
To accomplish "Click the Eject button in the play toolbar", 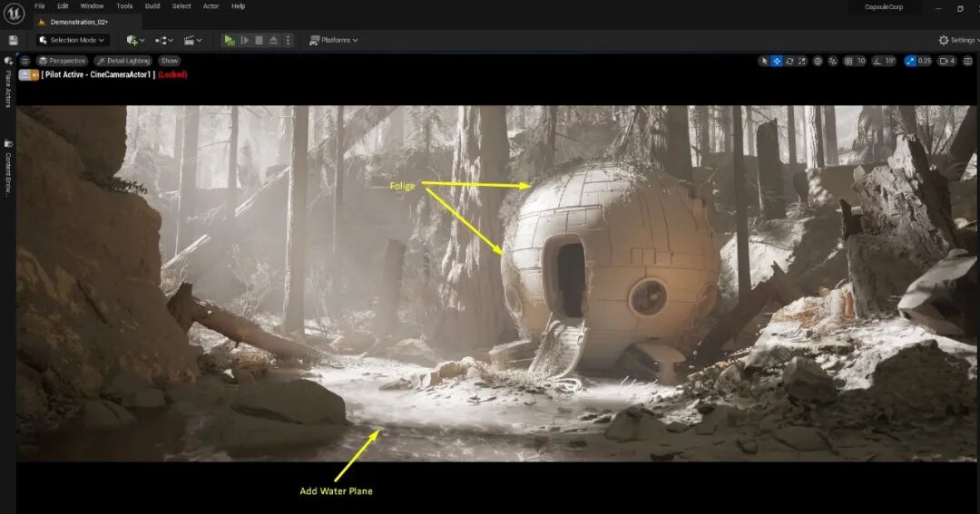I will point(273,40).
